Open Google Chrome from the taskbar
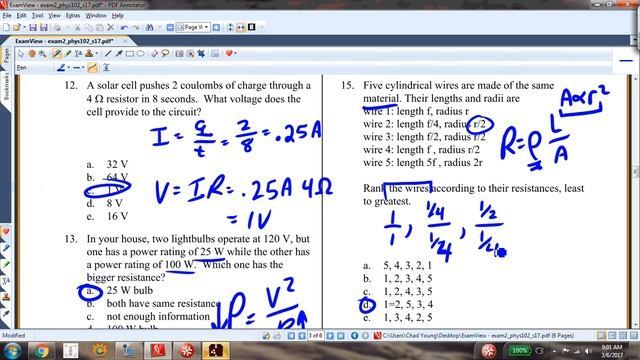This screenshot has height=360, width=640. pyautogui.click(x=41, y=351)
